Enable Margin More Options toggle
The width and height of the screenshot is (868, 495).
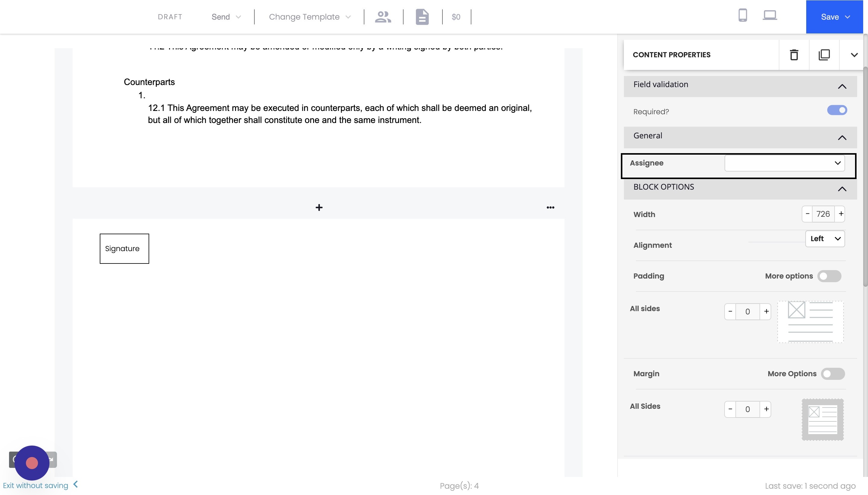tap(832, 374)
